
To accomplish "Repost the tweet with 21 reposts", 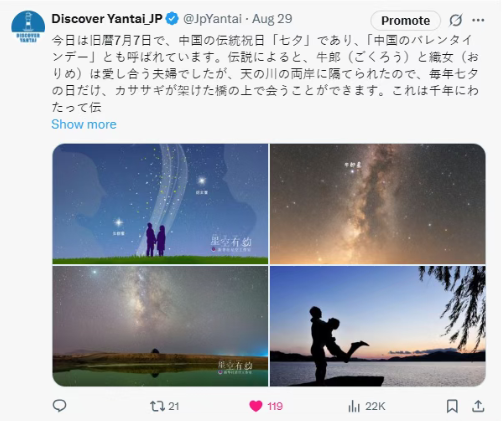I will (x=164, y=406).
